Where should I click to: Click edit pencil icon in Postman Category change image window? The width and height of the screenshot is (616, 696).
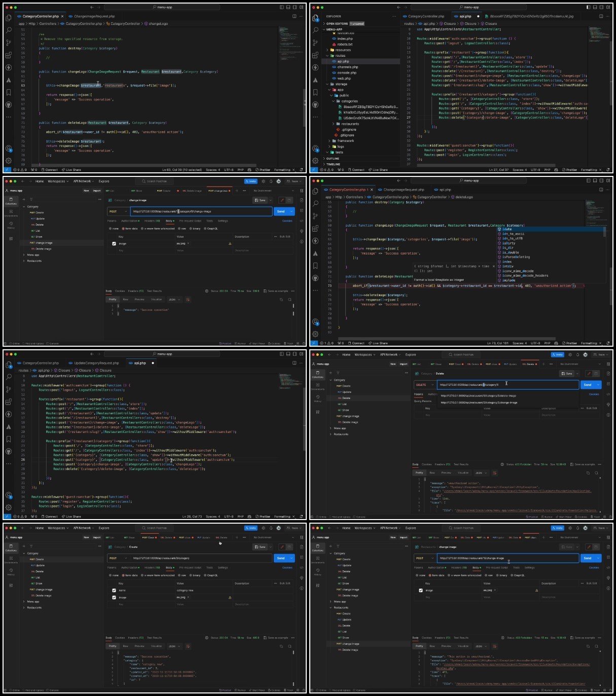coord(282,200)
